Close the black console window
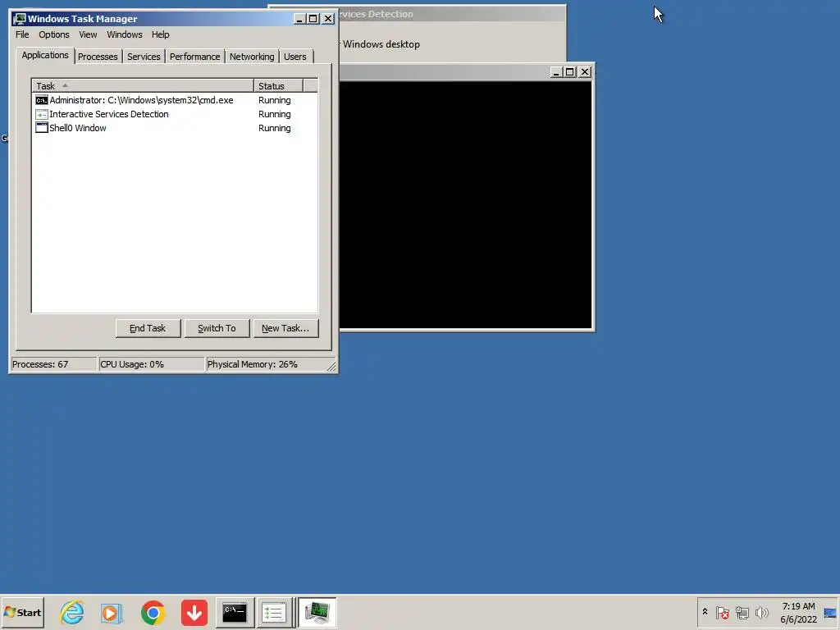 pos(584,72)
